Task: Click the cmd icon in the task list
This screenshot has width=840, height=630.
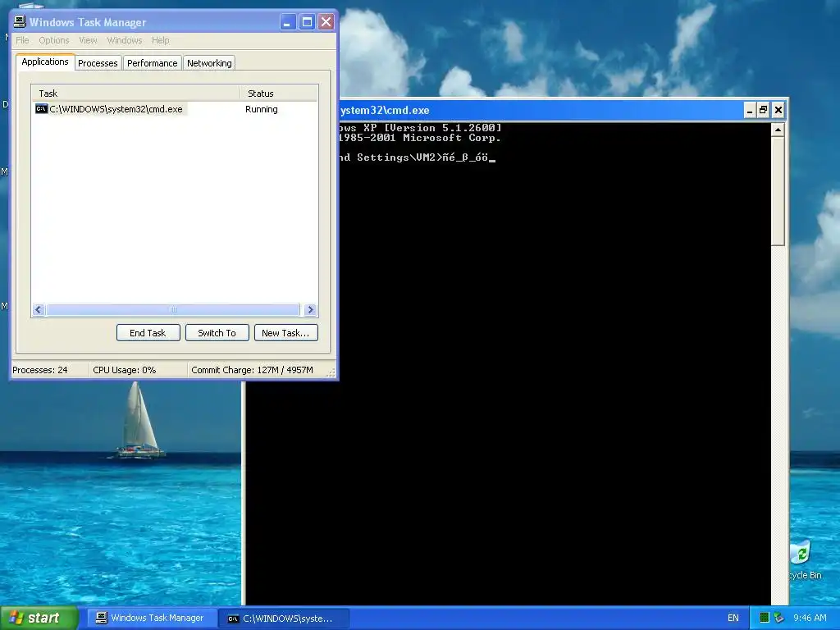Action: (x=41, y=109)
